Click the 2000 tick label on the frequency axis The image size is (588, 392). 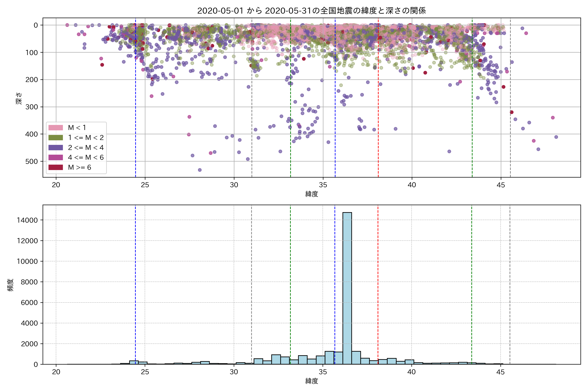29,344
